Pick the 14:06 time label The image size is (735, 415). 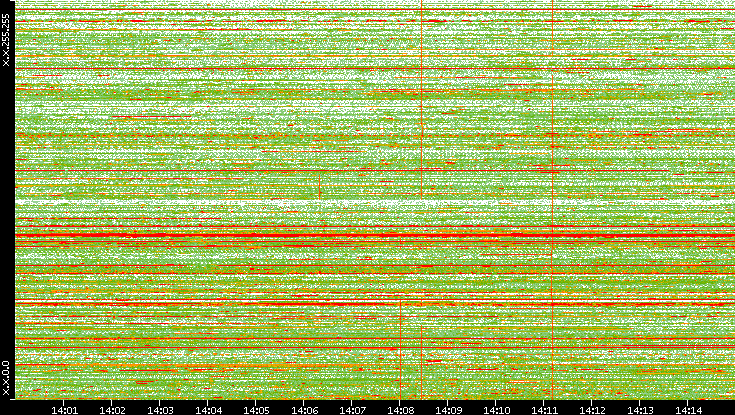click(304, 409)
